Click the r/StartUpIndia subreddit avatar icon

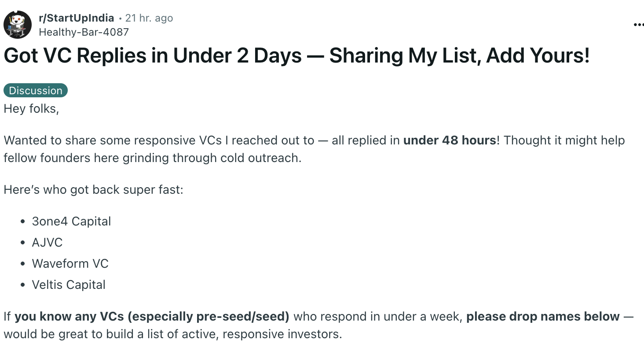pos(18,25)
